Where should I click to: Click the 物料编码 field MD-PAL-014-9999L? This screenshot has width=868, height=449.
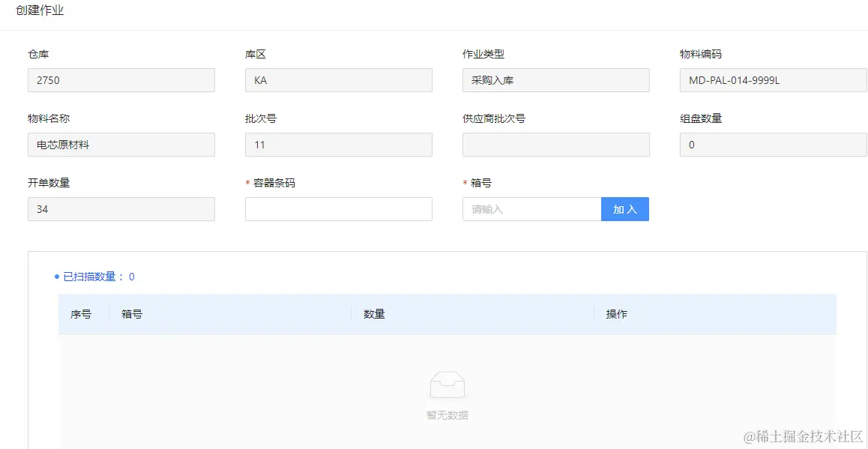click(774, 80)
